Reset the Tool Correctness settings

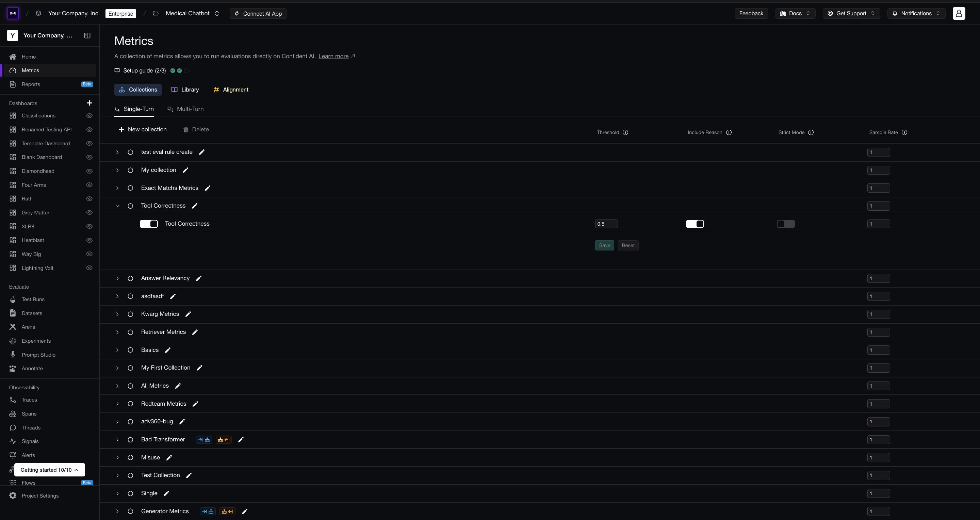[x=628, y=245]
